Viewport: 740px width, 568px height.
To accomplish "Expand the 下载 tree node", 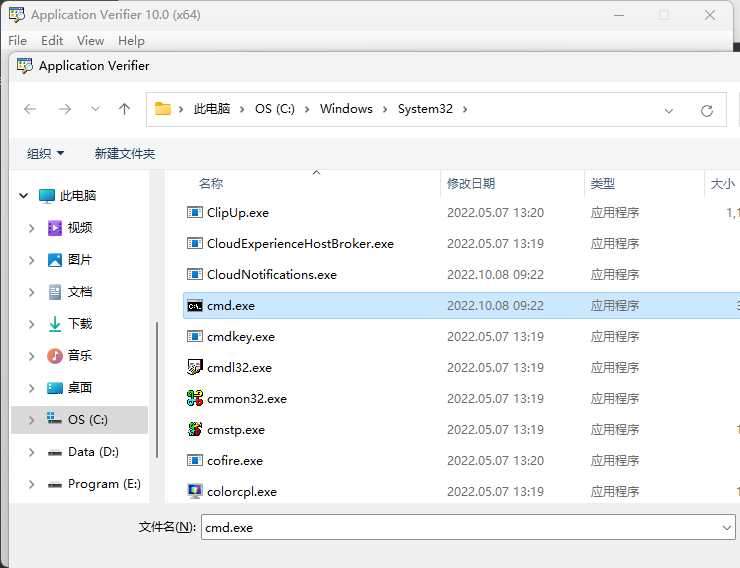I will (32, 325).
